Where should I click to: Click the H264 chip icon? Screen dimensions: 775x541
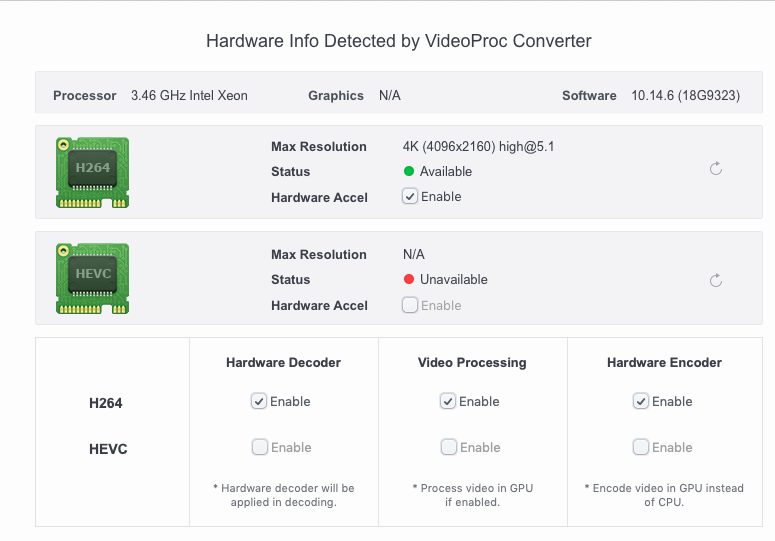pyautogui.click(x=92, y=170)
